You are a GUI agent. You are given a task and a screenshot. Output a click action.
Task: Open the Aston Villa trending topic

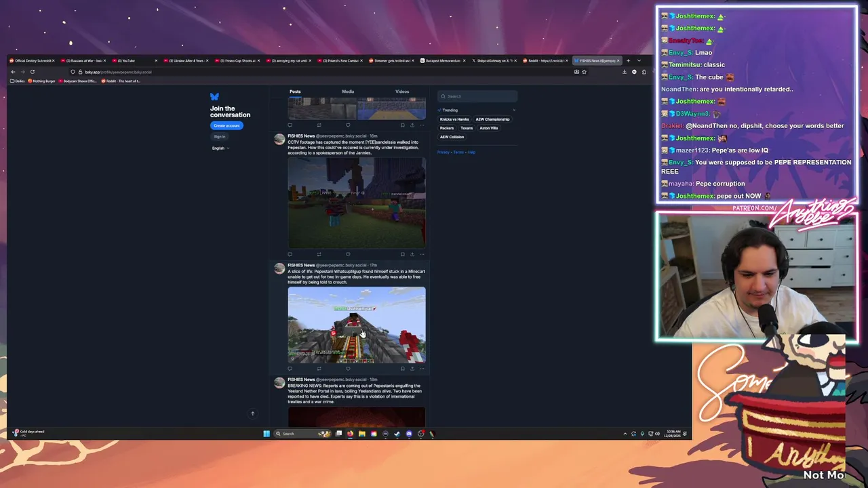pos(489,128)
